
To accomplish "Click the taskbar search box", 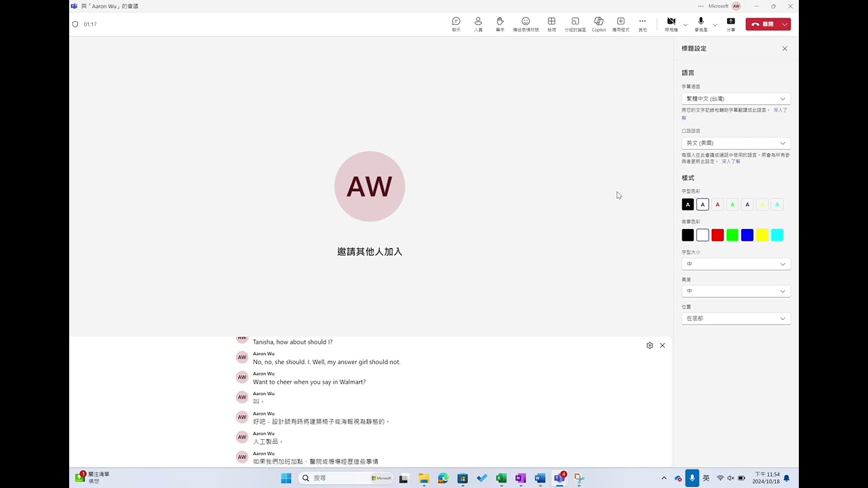I will tap(346, 478).
